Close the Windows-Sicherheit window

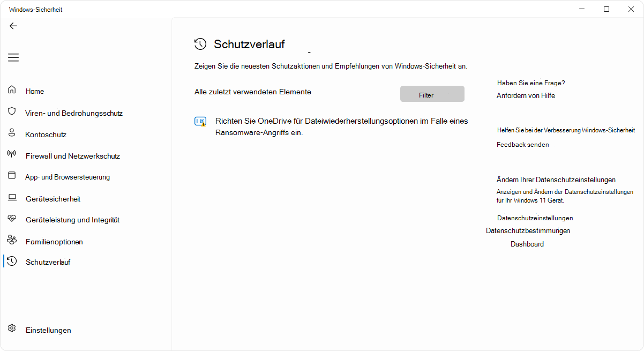coord(631,9)
